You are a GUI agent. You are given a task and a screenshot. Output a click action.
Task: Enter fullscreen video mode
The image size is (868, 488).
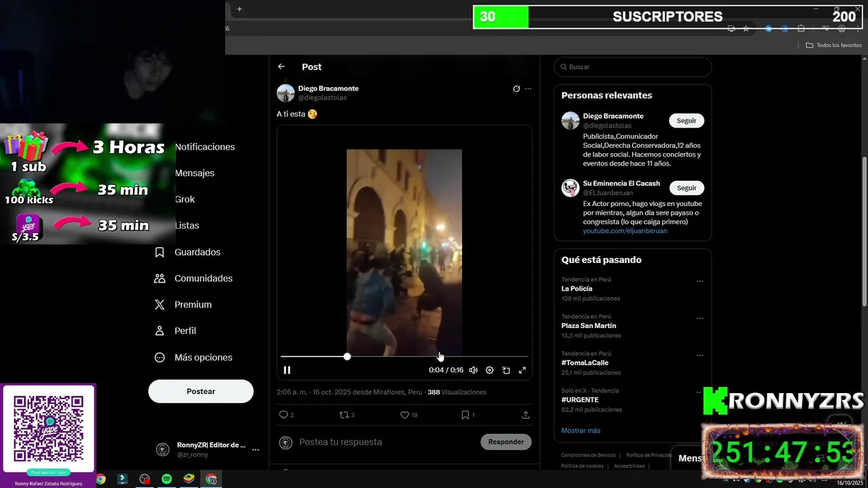click(x=522, y=370)
